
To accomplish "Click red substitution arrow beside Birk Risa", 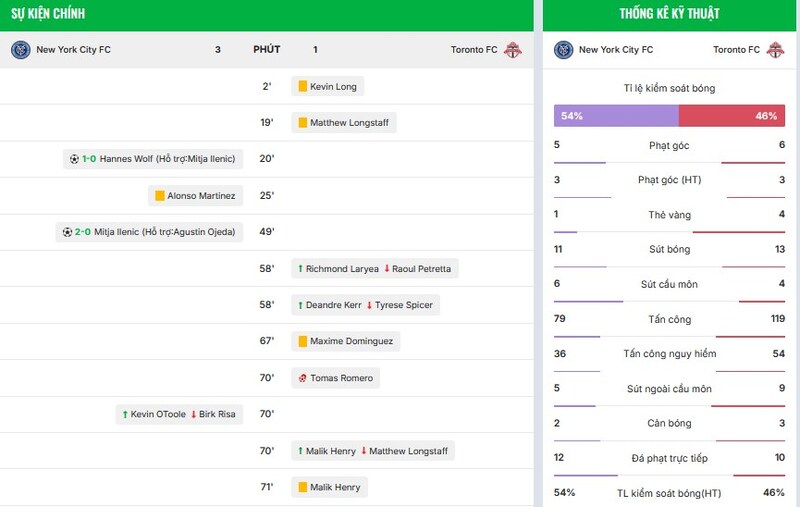I will coord(194,414).
